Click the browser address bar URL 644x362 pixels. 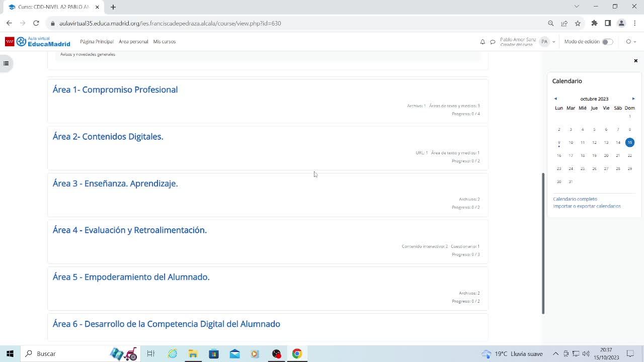[170, 23]
